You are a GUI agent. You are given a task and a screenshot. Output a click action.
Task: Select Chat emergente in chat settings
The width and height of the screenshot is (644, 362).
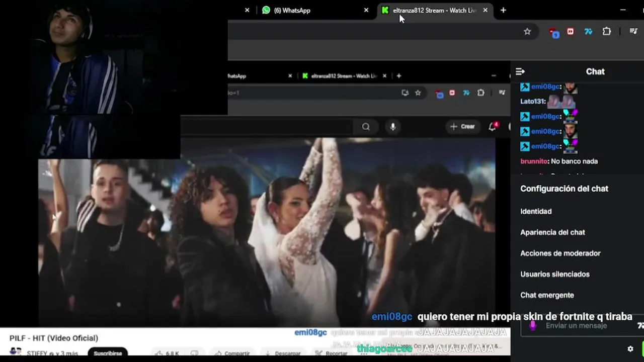[x=547, y=295]
